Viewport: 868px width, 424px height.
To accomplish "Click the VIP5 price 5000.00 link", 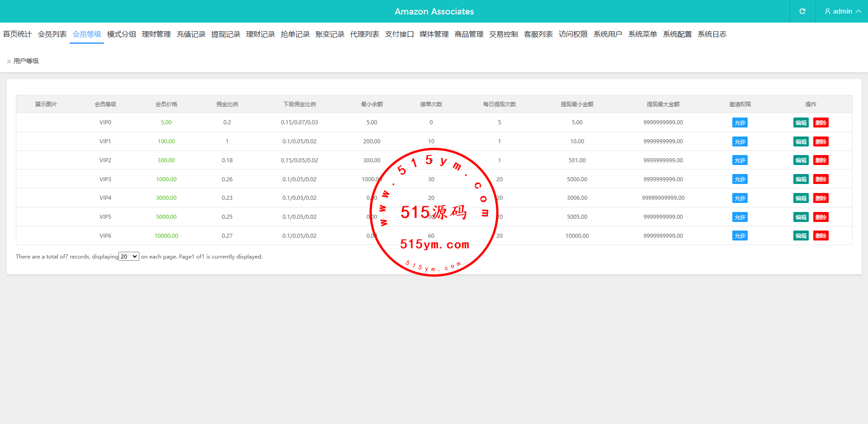I will pos(166,217).
